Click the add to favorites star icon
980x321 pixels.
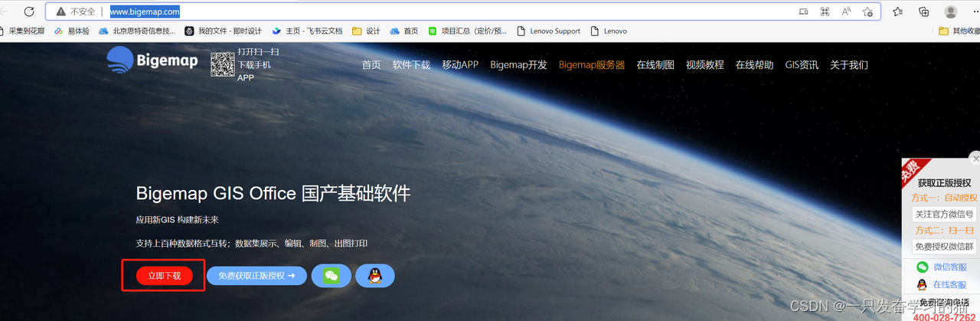(867, 11)
